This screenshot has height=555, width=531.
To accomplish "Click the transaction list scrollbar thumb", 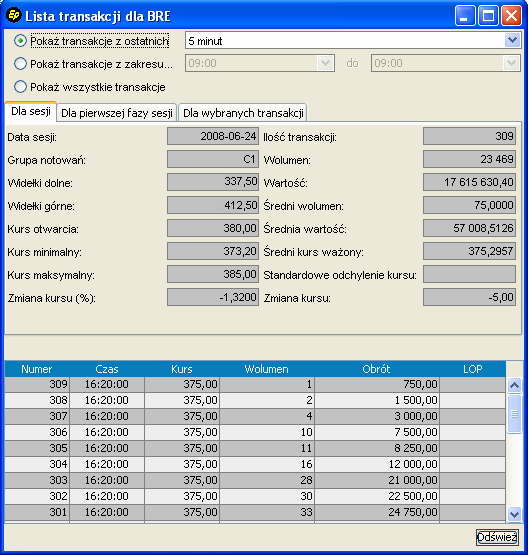I will click(514, 413).
